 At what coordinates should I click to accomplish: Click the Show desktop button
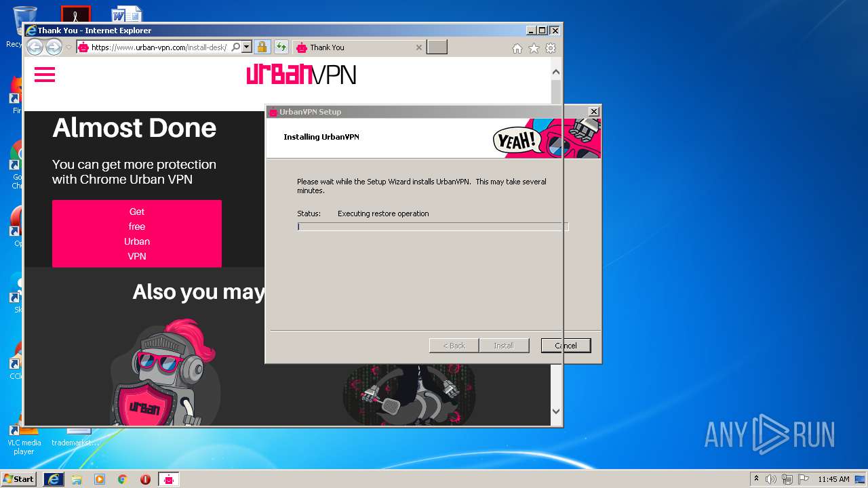point(861,479)
